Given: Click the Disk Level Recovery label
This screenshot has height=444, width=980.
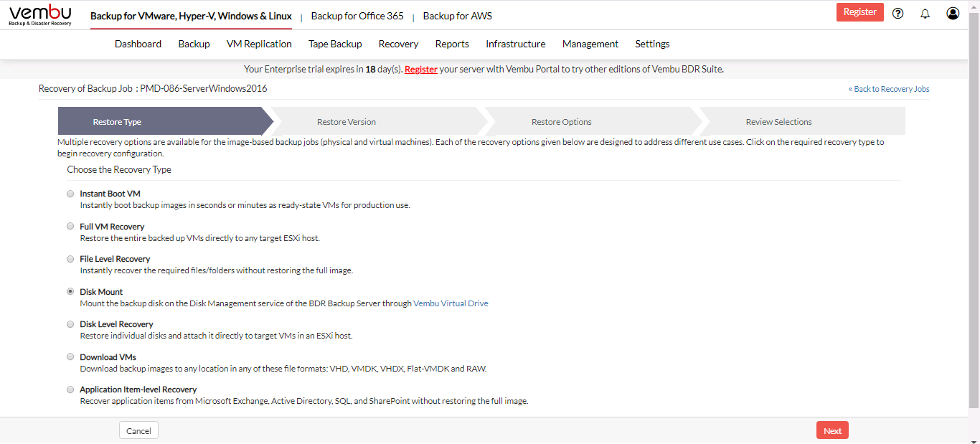Looking at the screenshot, I should point(116,324).
